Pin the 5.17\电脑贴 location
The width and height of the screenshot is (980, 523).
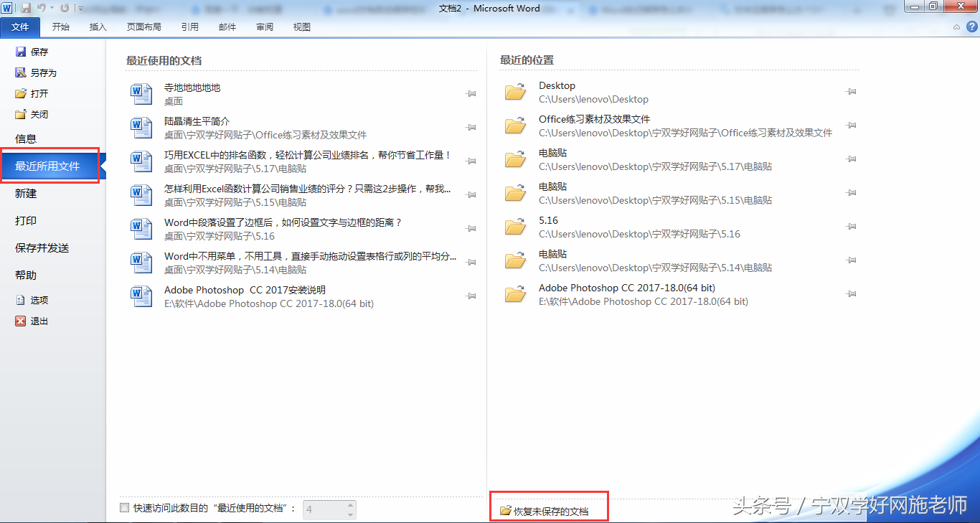coord(851,159)
